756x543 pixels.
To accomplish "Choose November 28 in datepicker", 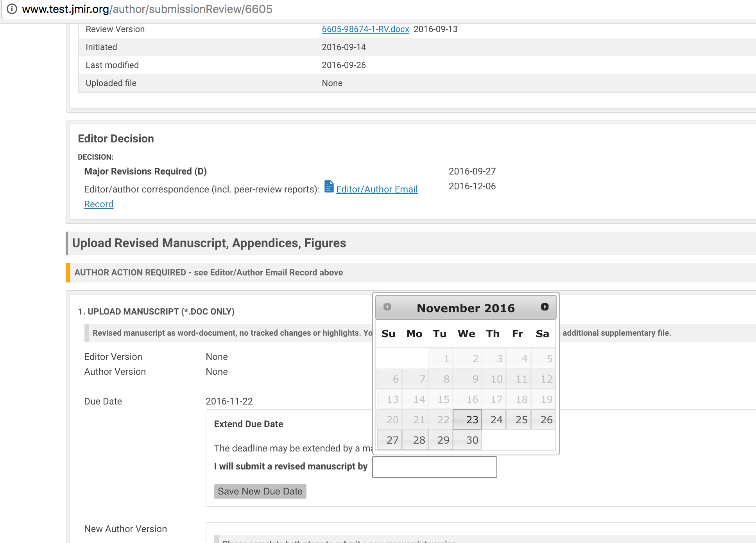I will pyautogui.click(x=416, y=440).
